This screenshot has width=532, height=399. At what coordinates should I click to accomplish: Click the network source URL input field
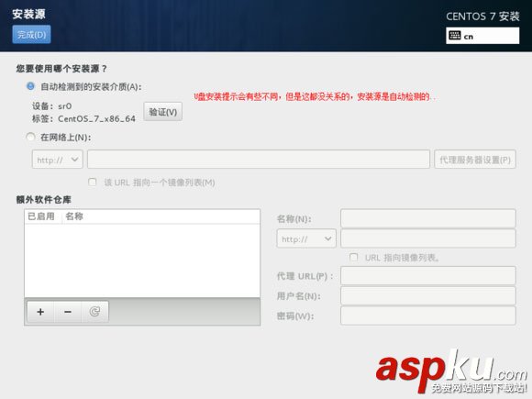[x=259, y=159]
